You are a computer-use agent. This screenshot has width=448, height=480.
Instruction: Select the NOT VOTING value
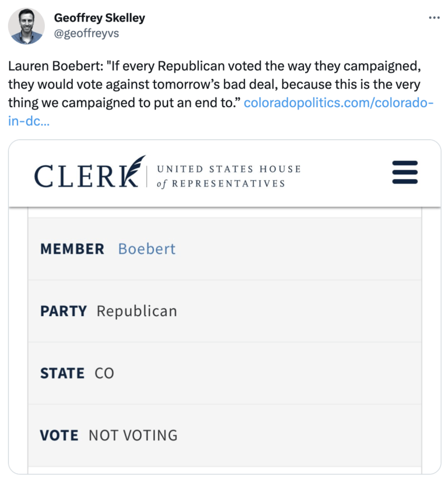pos(133,436)
